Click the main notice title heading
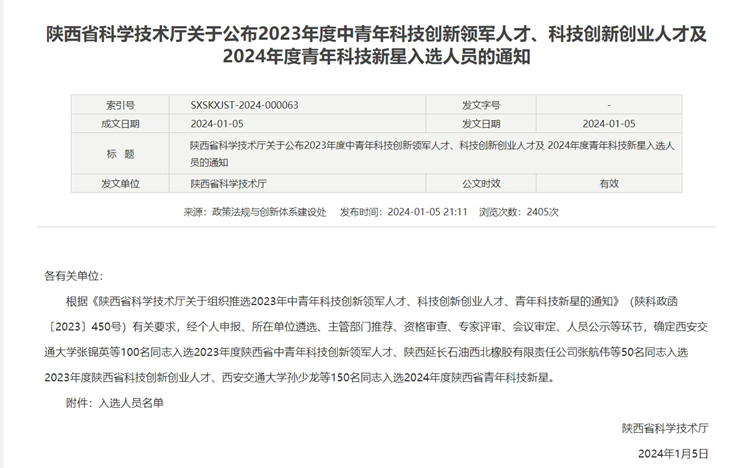The width and height of the screenshot is (750, 468). tap(375, 46)
